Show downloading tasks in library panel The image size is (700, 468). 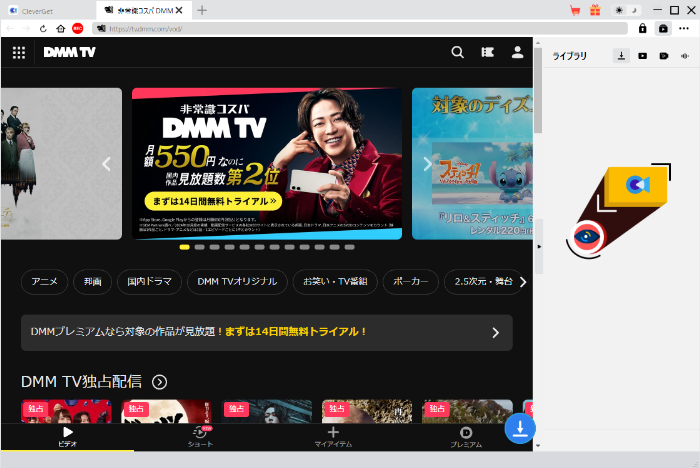point(621,56)
